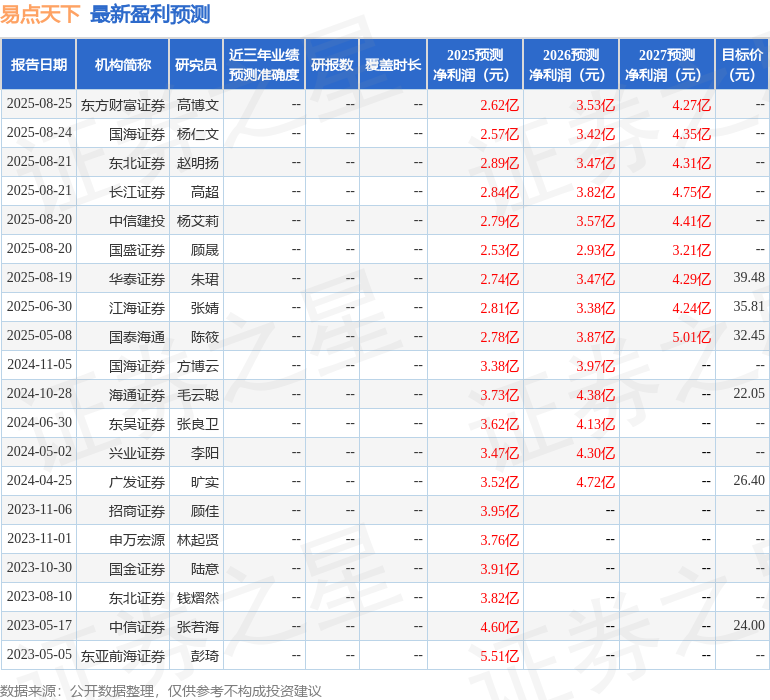
Task: Click the 近三年业绩预测准确度 header
Action: coord(264,65)
